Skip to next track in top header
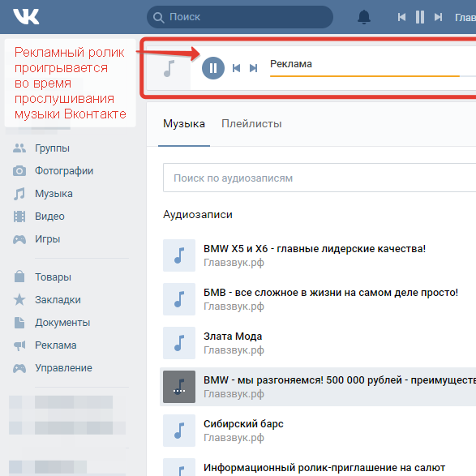Image resolution: width=476 pixels, height=476 pixels. (438, 17)
